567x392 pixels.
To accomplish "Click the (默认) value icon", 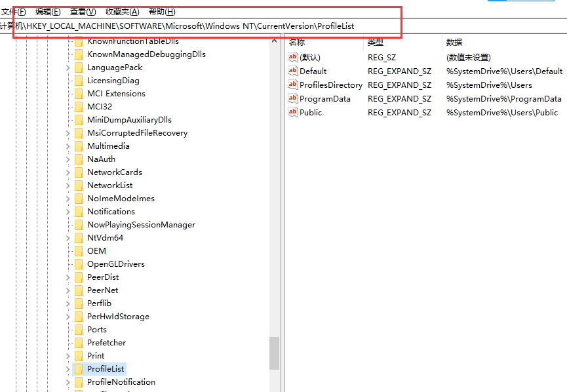I will coord(293,57).
